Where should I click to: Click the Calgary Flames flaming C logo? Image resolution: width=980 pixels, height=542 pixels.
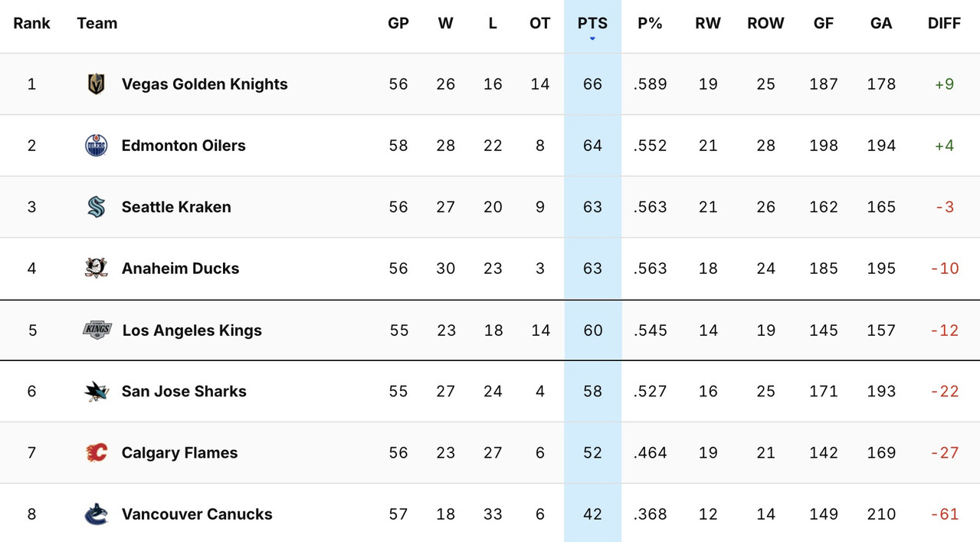[94, 452]
